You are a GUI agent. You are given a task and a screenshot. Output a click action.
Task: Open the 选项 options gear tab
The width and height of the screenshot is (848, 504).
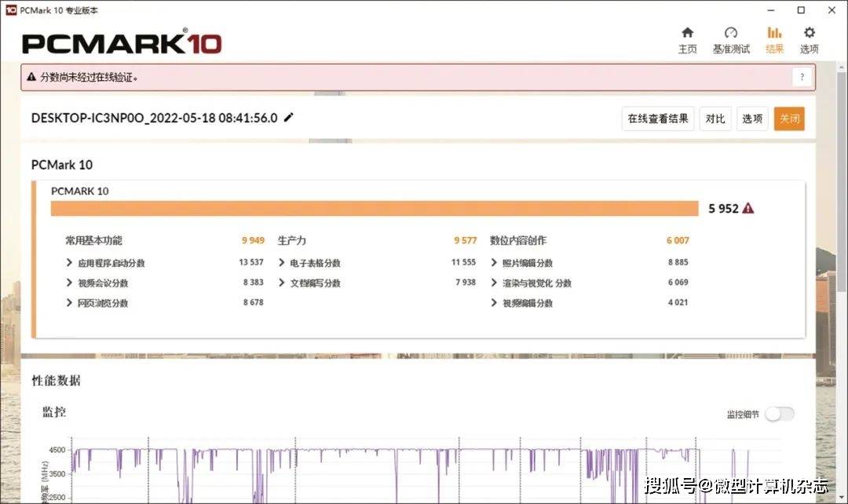click(x=809, y=41)
